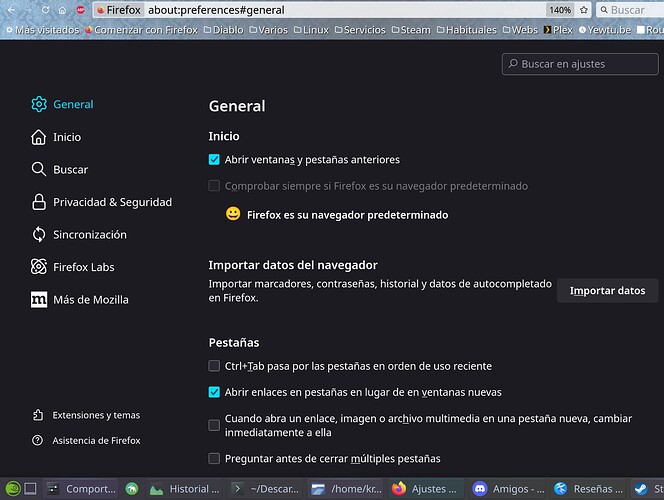The image size is (664, 500).
Task: Click the browser back arrow
Action: coord(11,10)
